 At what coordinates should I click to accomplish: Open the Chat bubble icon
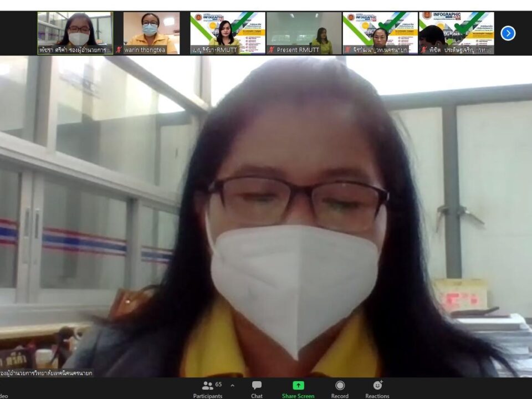coord(257,386)
